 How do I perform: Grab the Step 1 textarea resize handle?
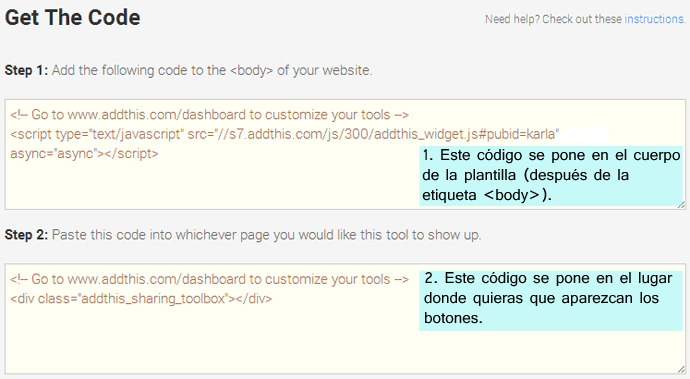pos(681,205)
